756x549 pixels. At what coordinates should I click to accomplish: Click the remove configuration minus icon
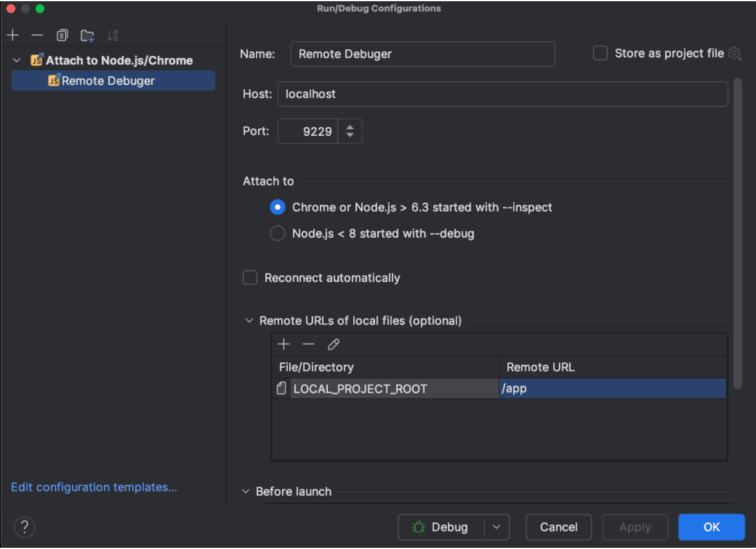pyautogui.click(x=37, y=36)
